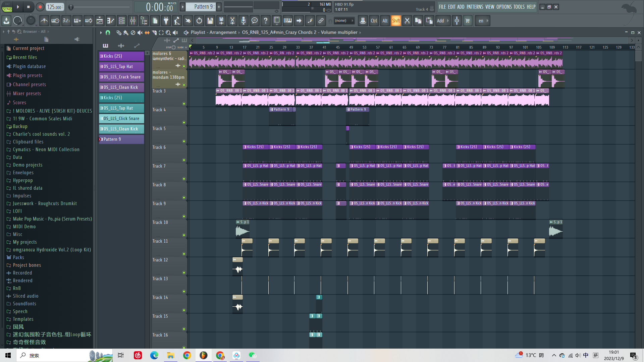The image size is (644, 362).
Task: Select the mute tool in playlist toolbar
Action: click(140, 33)
